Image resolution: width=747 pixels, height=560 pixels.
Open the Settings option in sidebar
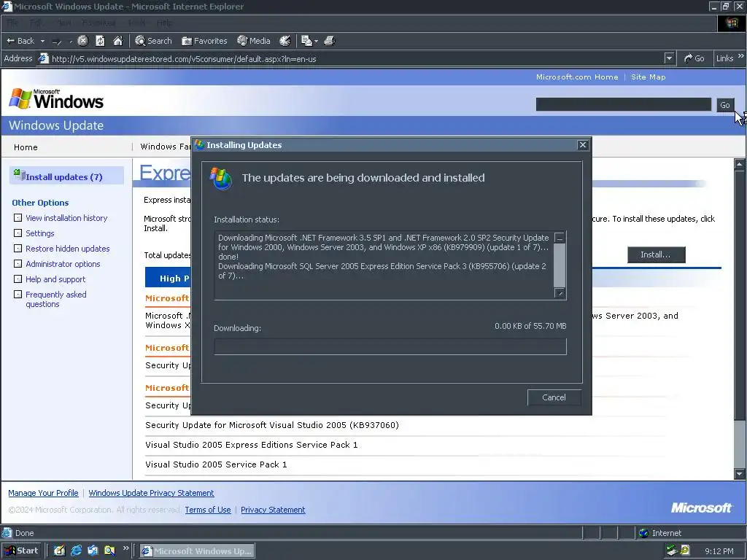point(40,233)
